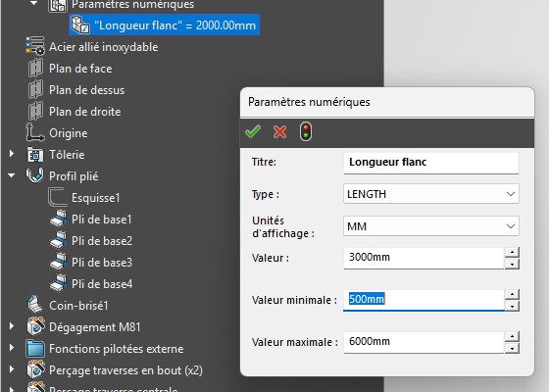Select the Plan de dessus row
Image resolution: width=549 pixels, height=392 pixels.
click(x=76, y=89)
